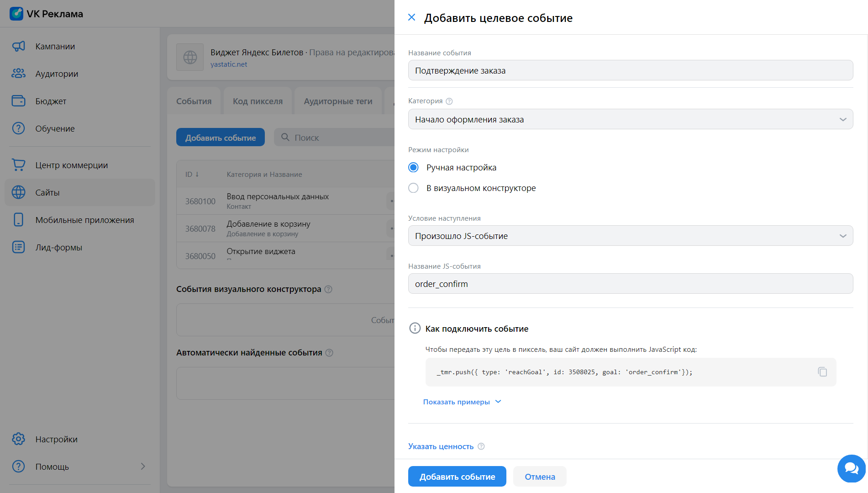Switch to the Код пикселя tab

coord(258,101)
